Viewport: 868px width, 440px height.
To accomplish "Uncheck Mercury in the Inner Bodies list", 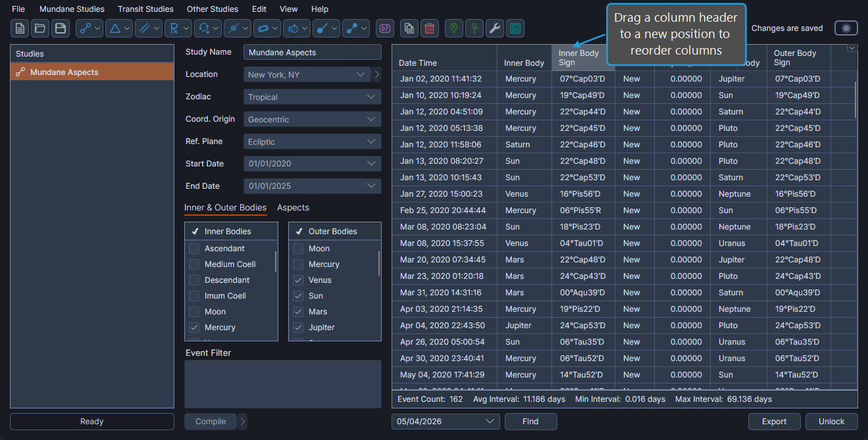I will [x=194, y=328].
